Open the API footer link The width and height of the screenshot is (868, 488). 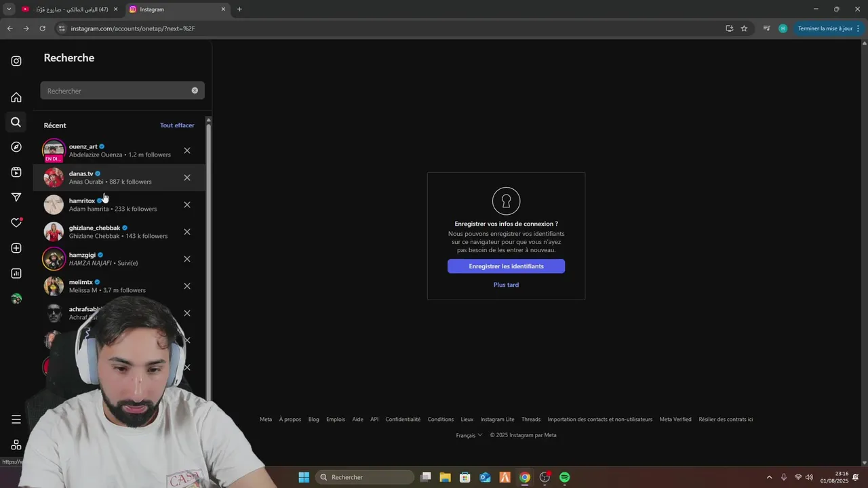point(374,419)
